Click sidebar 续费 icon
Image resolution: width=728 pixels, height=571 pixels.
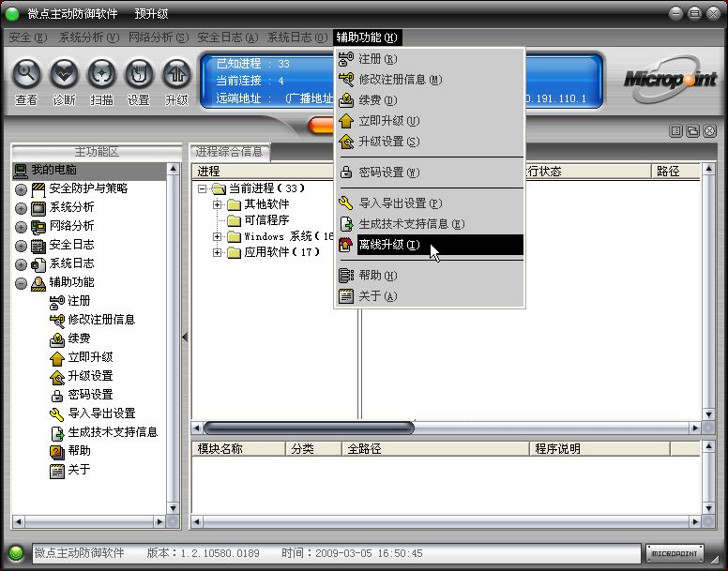(56, 339)
